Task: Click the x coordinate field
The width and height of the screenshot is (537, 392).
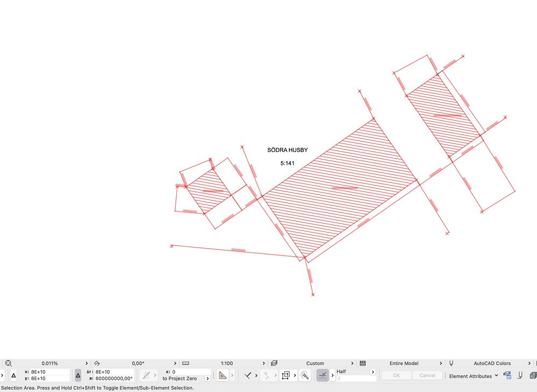Action: pos(50,372)
